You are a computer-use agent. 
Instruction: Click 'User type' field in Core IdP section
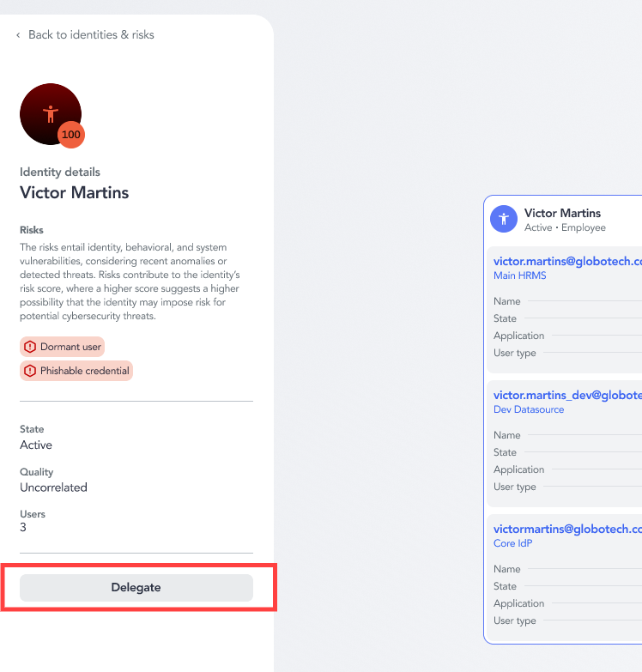pyautogui.click(x=567, y=621)
